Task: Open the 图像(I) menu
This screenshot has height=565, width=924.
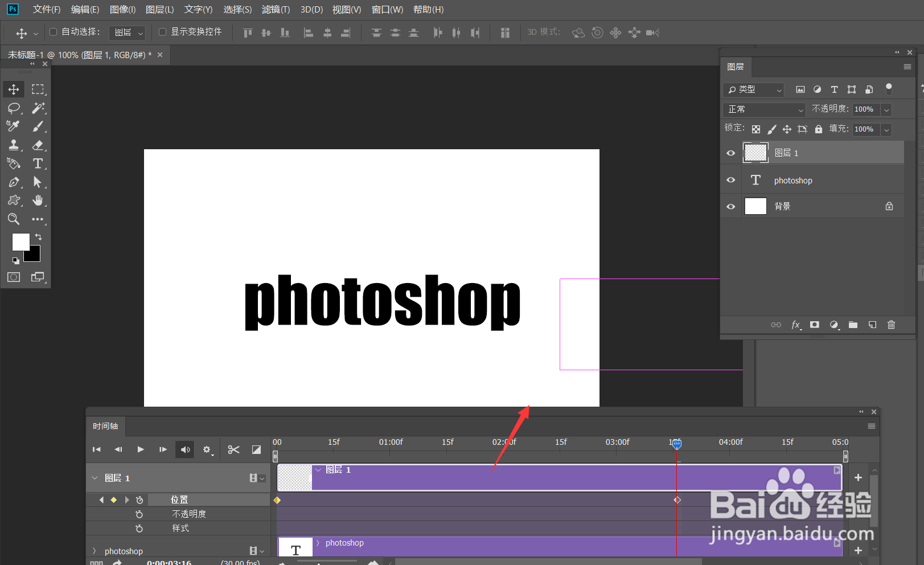Action: pyautogui.click(x=122, y=10)
